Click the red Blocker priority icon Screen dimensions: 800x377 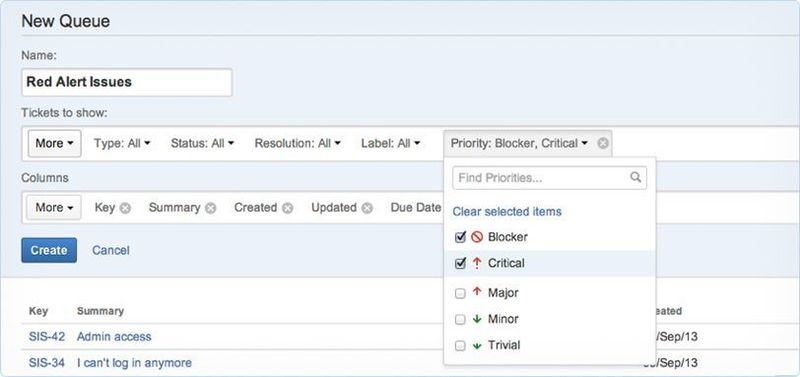coord(477,237)
